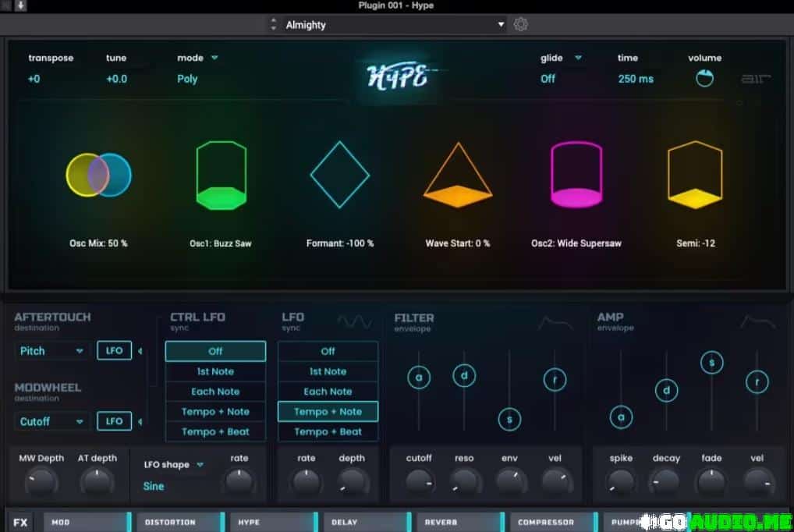Click the Filter attack slider handle
Image resolution: width=794 pixels, height=532 pixels.
pos(419,378)
